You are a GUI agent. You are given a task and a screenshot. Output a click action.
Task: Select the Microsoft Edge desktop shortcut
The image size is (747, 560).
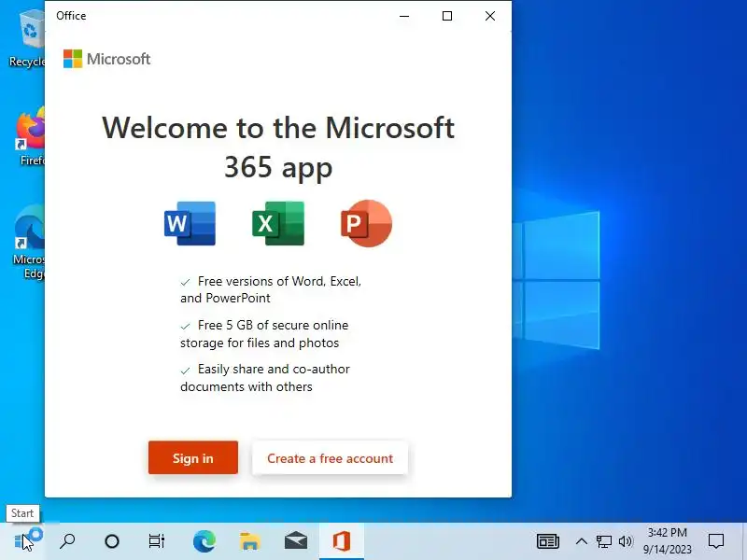[x=29, y=242]
